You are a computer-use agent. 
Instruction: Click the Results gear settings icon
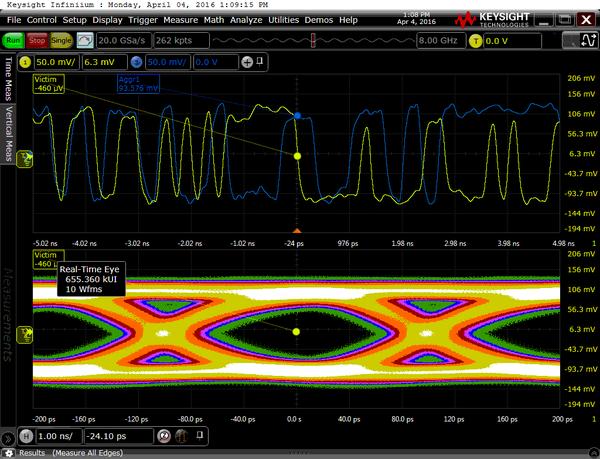click(10, 453)
